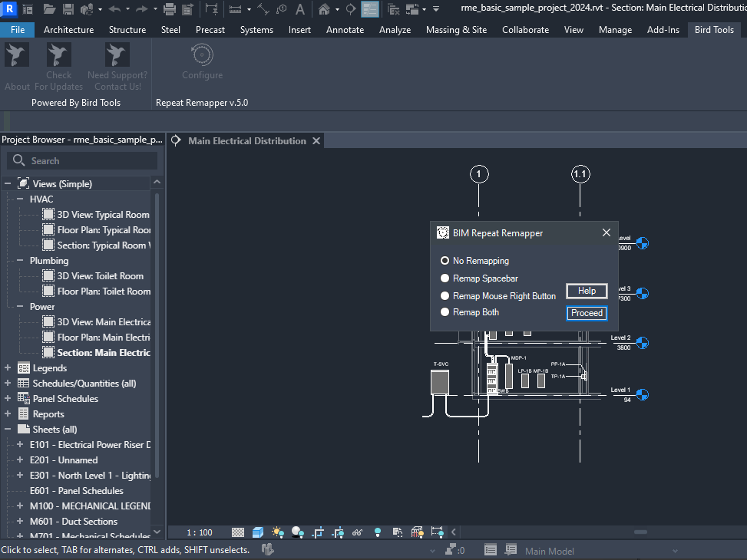Select the Text tool icon in top toolbar
The width and height of the screenshot is (747, 560).
point(299,9)
